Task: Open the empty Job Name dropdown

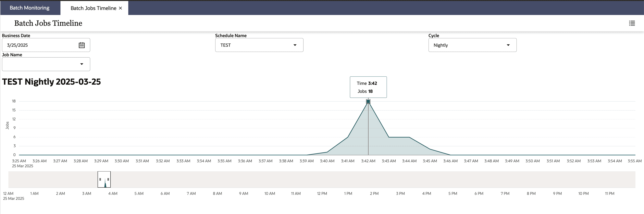Action: tap(82, 64)
